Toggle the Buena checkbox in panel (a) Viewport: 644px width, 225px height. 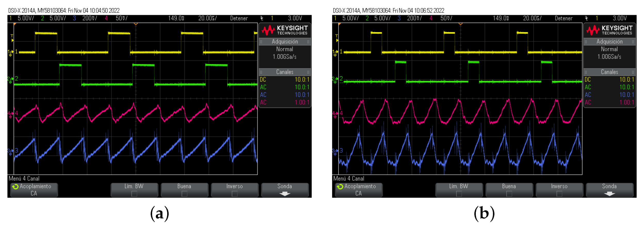[184, 194]
